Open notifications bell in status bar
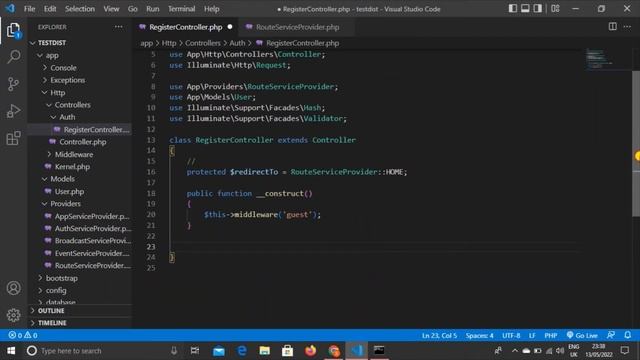640x360 pixels. point(628,335)
